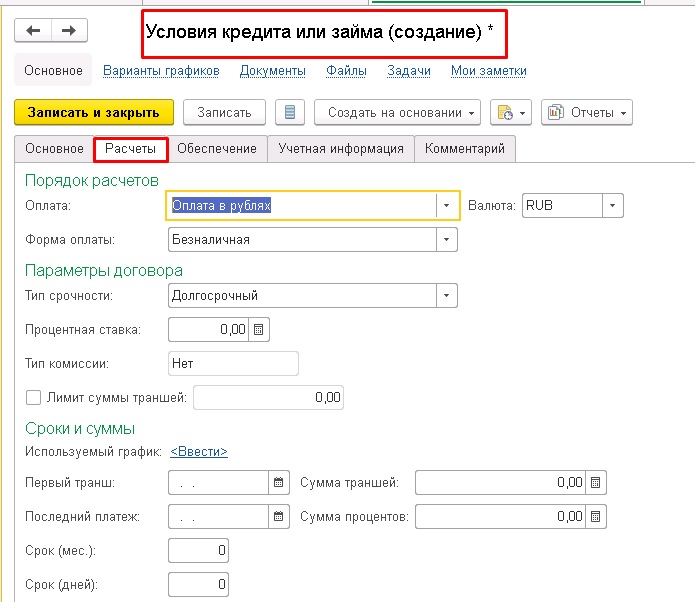
Task: Click the Последний платеж date field
Action: 219,516
